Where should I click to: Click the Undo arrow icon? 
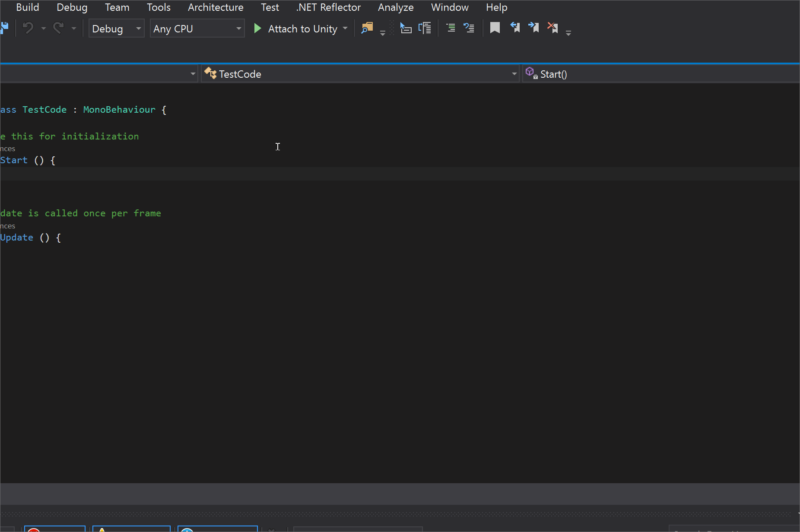click(x=27, y=28)
